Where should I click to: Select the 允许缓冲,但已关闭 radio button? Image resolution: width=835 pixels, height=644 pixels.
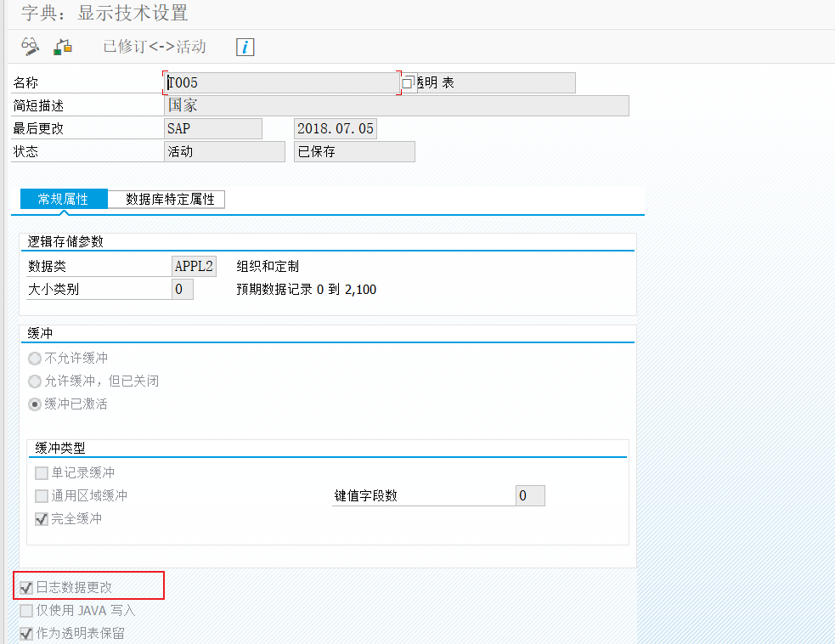[35, 381]
